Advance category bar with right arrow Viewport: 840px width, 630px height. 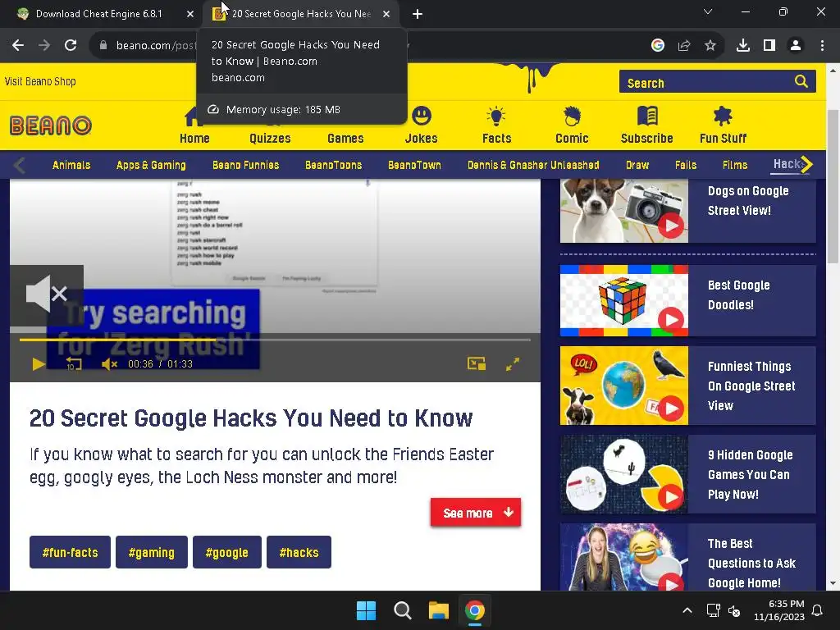807,164
